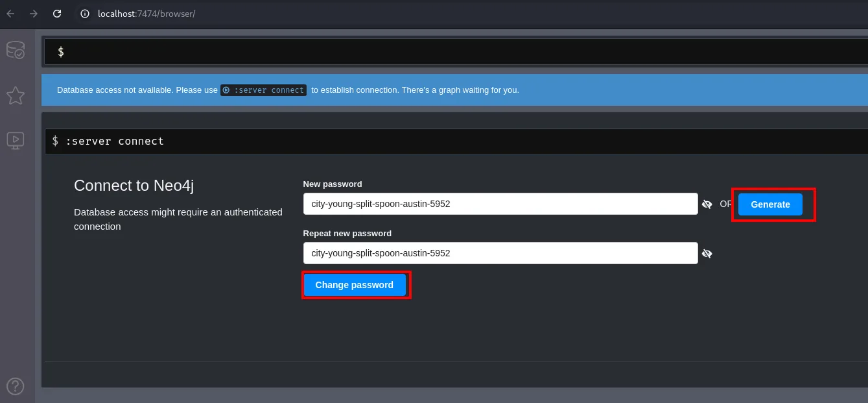The width and height of the screenshot is (868, 403).
Task: Click the Generate password button
Action: click(770, 204)
